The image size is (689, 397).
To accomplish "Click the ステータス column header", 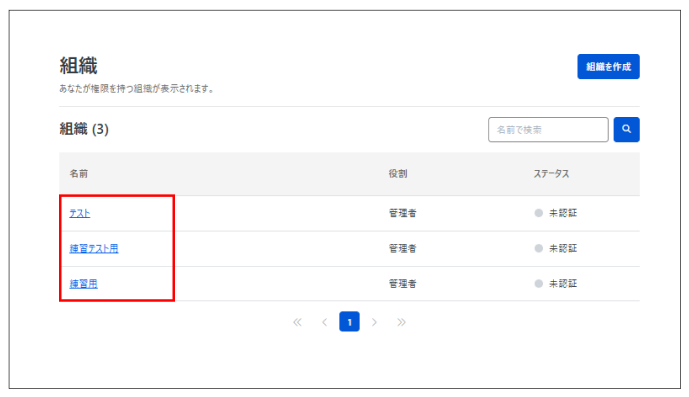I will click(x=551, y=174).
